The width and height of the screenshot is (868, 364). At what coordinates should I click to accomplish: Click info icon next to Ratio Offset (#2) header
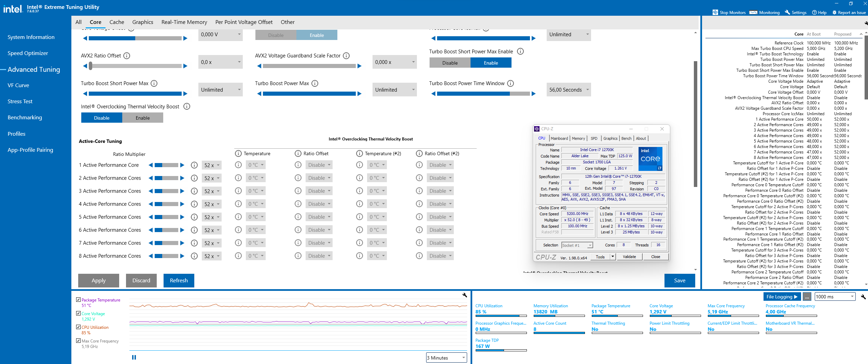pyautogui.click(x=419, y=154)
